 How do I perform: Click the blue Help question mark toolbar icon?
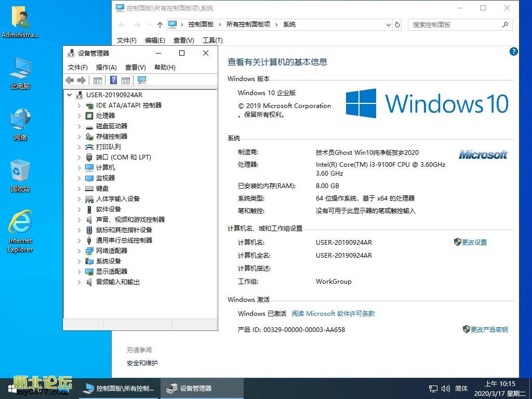tap(113, 80)
